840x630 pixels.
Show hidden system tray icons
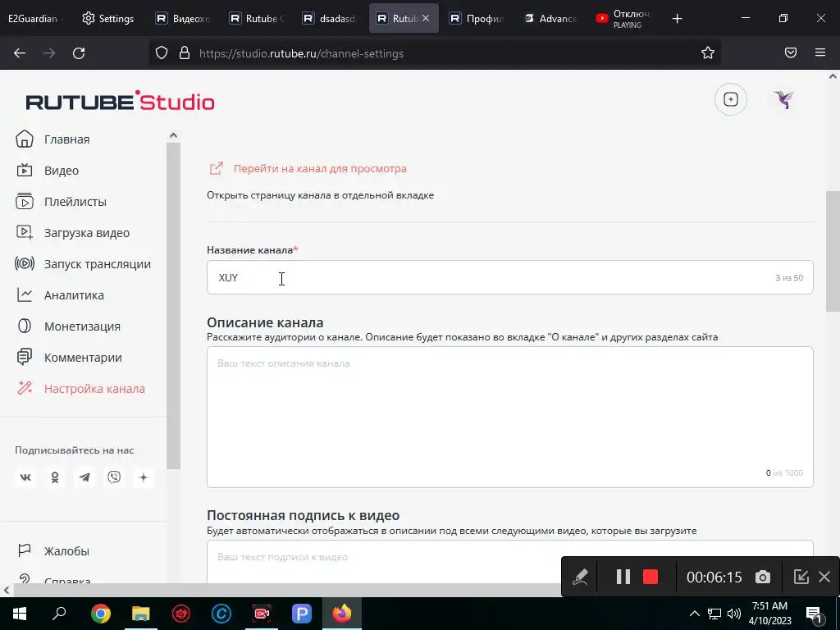click(x=694, y=614)
